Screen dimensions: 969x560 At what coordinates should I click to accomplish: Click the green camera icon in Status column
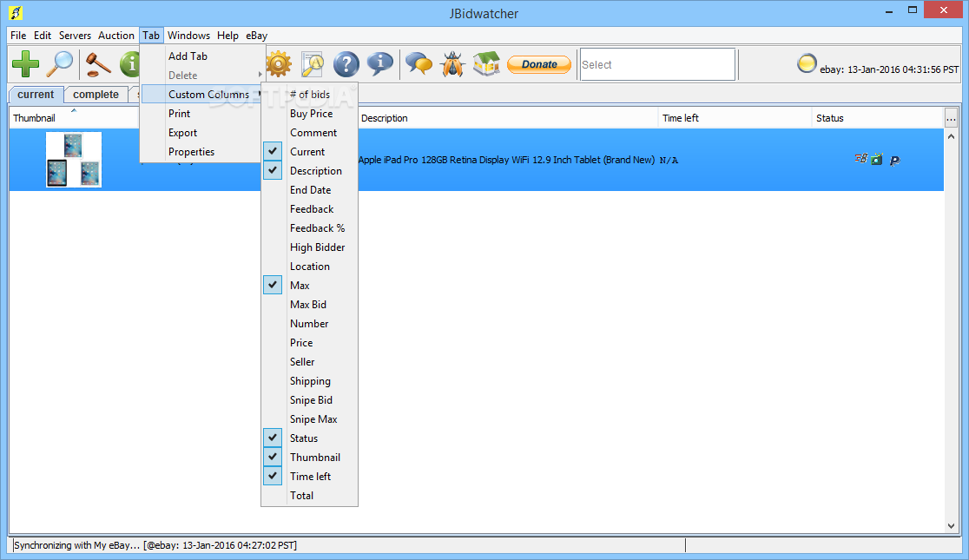(x=877, y=160)
